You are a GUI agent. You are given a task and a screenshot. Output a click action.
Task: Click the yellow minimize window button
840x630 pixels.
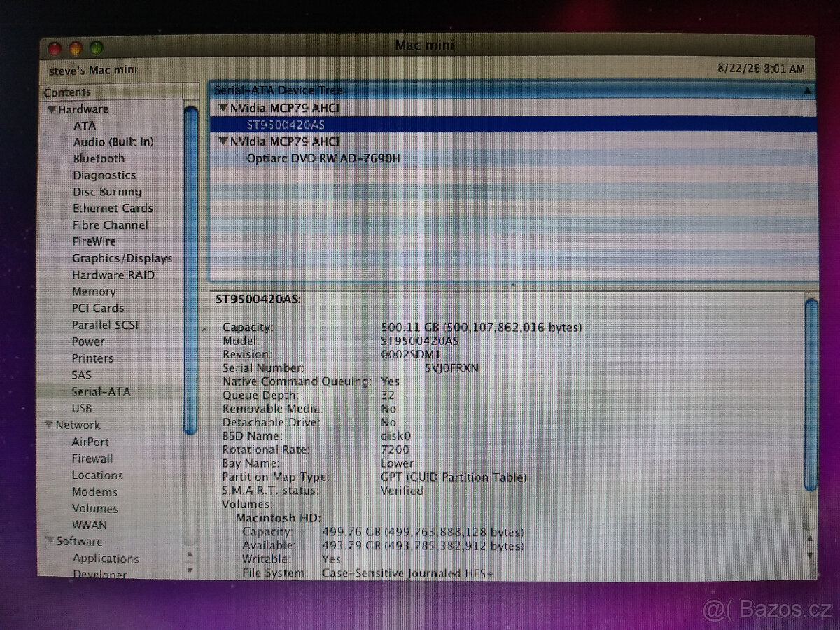(x=75, y=48)
